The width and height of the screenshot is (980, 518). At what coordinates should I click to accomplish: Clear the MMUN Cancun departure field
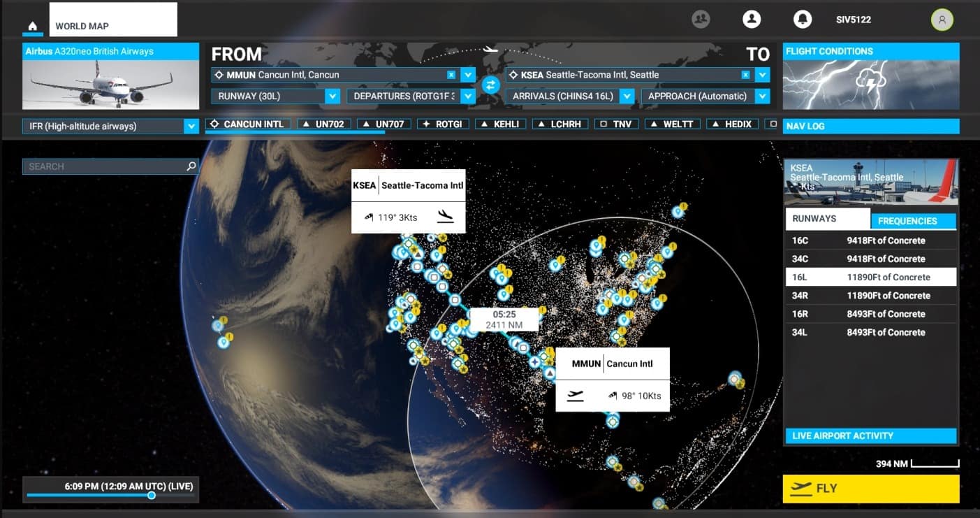pyautogui.click(x=451, y=75)
